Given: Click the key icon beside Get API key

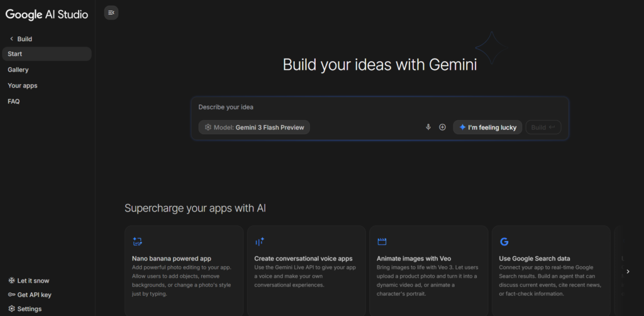Looking at the screenshot, I should click(11, 295).
